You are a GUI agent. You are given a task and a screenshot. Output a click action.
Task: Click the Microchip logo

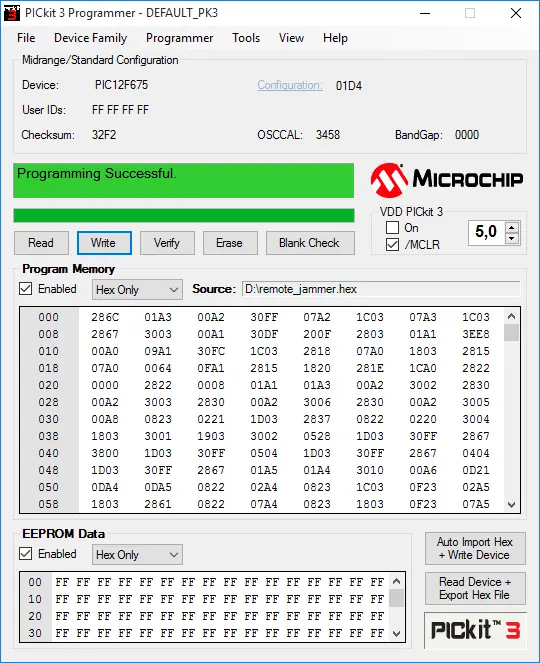coord(447,180)
